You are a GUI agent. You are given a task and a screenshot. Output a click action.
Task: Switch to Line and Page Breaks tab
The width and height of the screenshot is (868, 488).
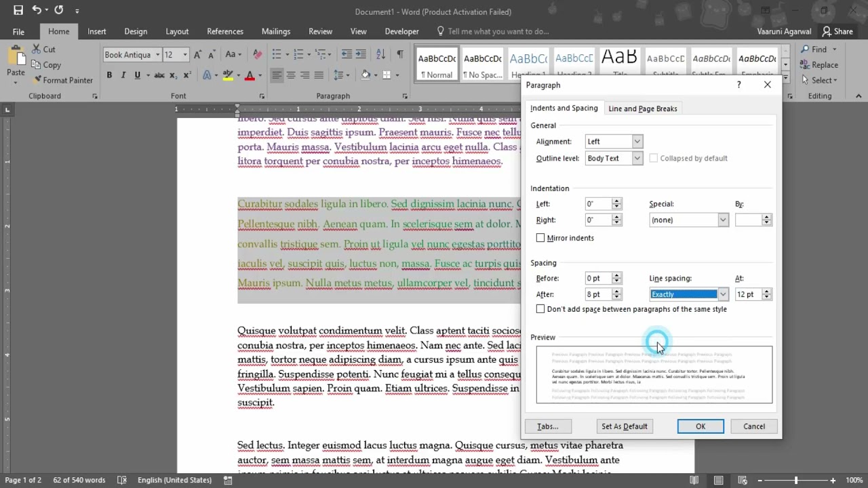643,108
